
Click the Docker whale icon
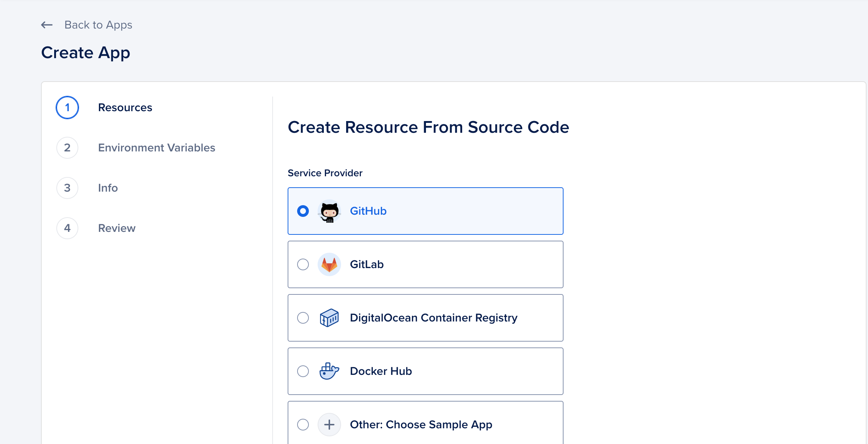[x=329, y=371]
